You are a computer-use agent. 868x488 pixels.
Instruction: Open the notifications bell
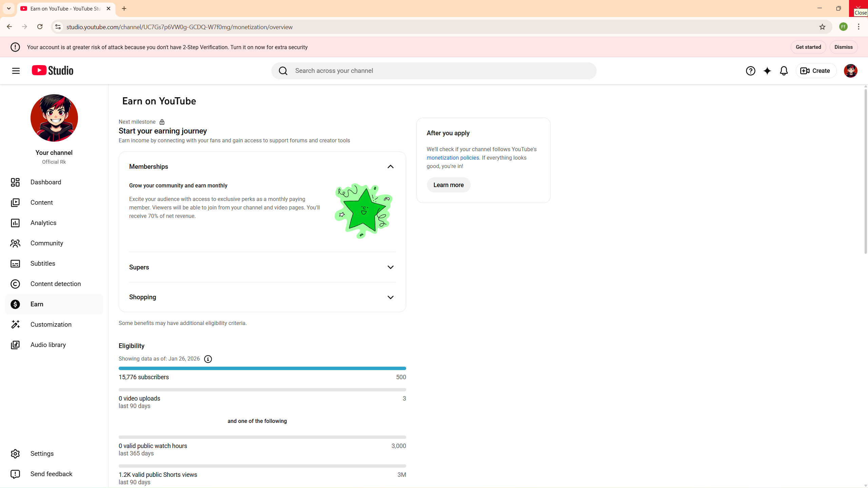[784, 70]
